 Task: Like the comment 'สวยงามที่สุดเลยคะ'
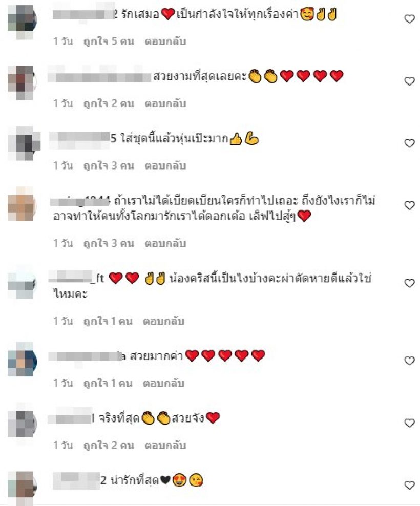[x=409, y=81]
